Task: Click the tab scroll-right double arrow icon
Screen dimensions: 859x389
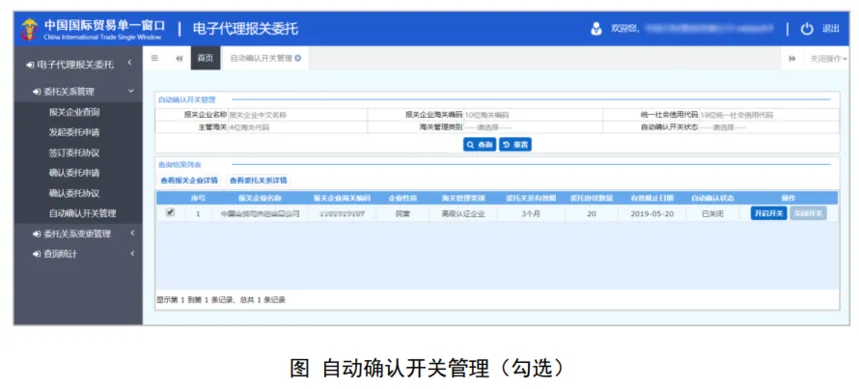Action: [792, 59]
